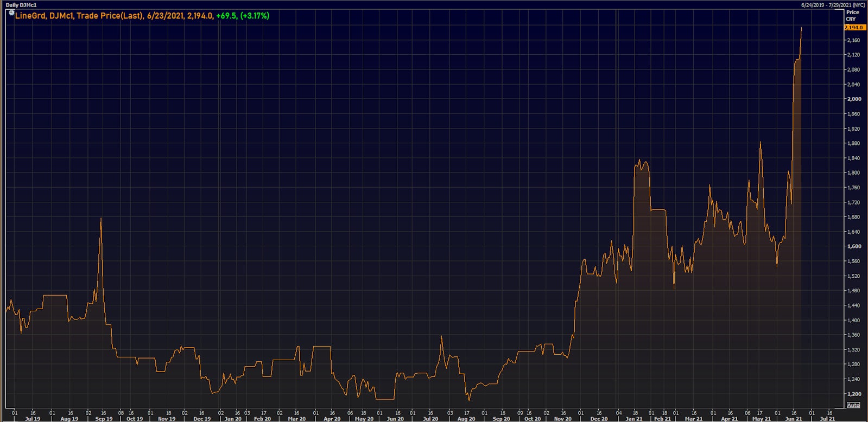Click the 1,800 price axis label
The width and height of the screenshot is (868, 422).
[854, 172]
